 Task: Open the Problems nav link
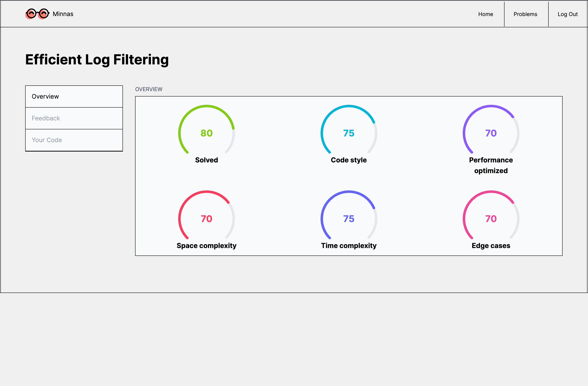coord(525,14)
